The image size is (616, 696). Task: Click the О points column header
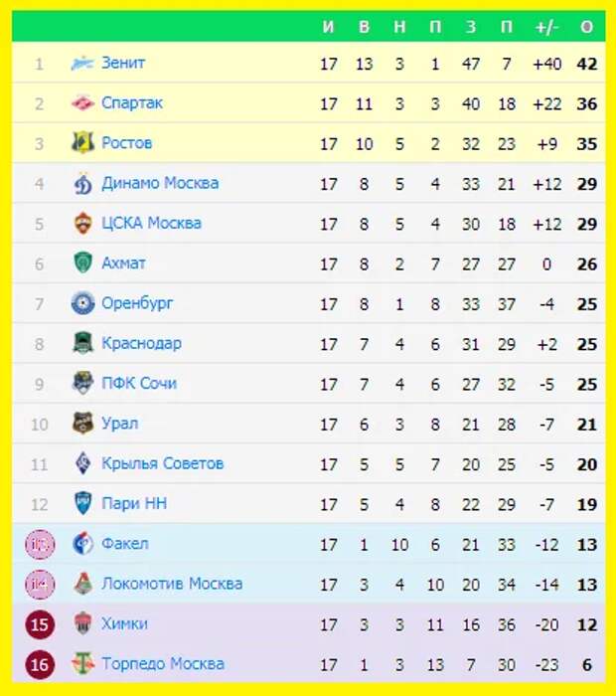[x=587, y=27]
